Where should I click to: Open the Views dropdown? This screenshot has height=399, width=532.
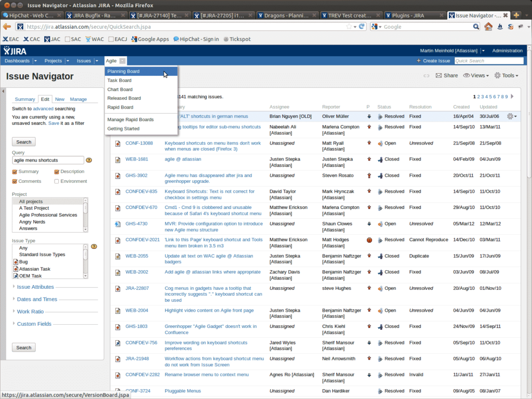(476, 75)
